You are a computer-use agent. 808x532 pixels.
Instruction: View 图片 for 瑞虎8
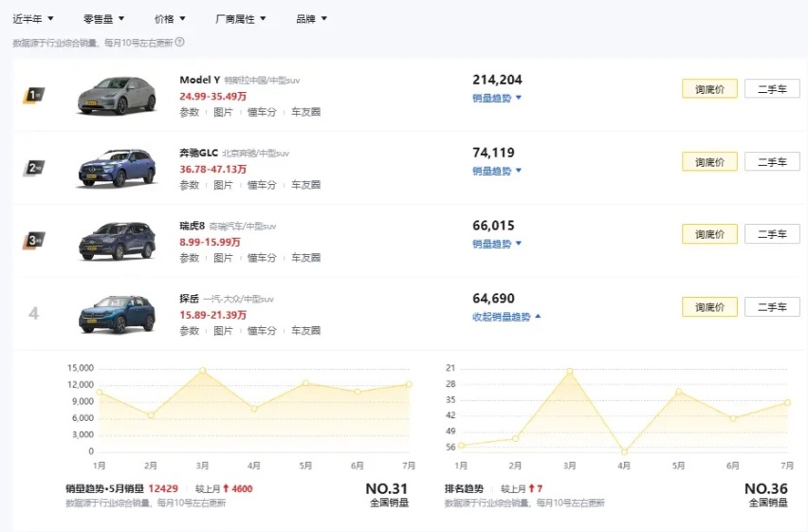(223, 257)
